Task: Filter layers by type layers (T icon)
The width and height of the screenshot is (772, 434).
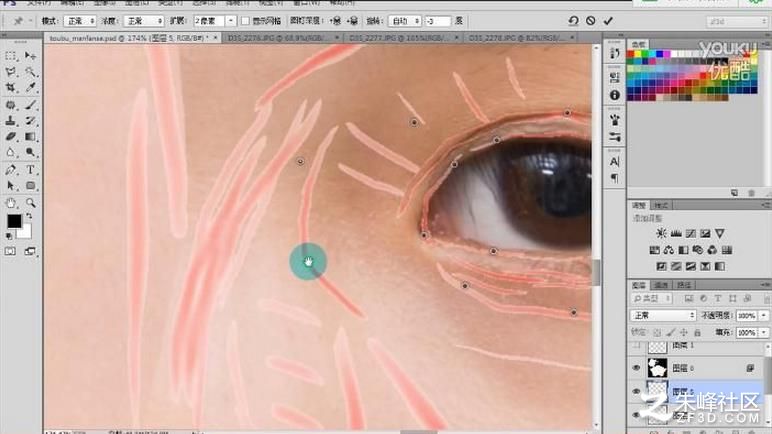Action: [718, 299]
